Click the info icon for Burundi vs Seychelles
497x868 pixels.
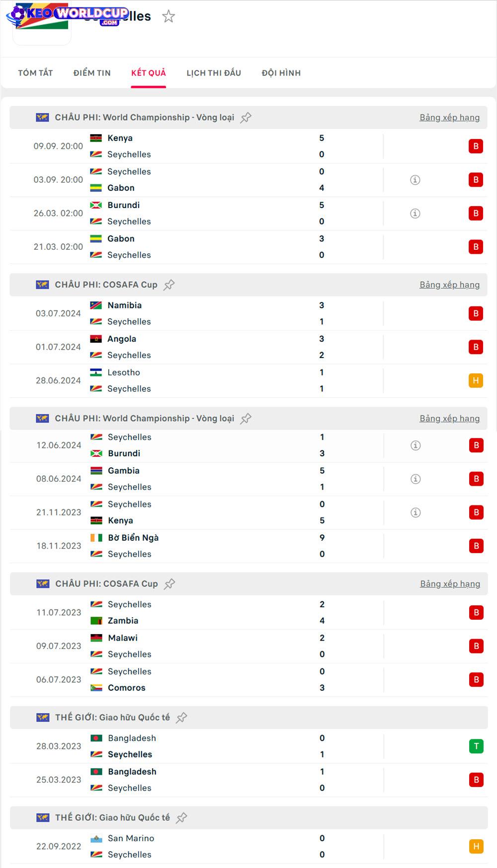tap(415, 214)
